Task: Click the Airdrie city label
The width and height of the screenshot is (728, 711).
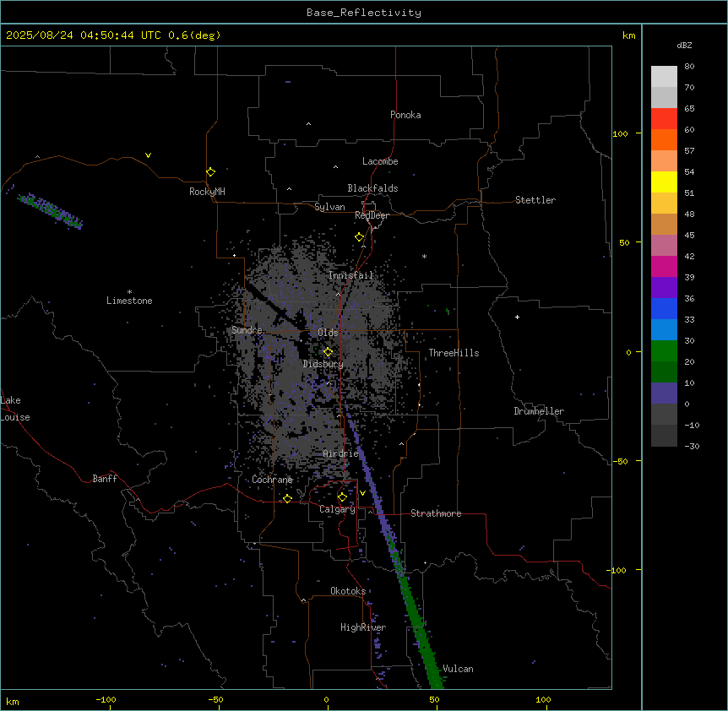Action: point(340,453)
